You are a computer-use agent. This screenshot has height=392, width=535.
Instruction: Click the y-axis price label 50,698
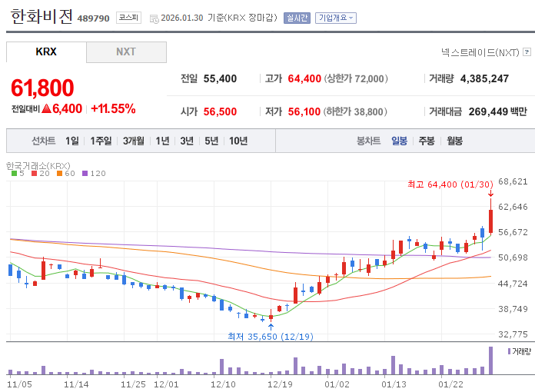coord(513,257)
